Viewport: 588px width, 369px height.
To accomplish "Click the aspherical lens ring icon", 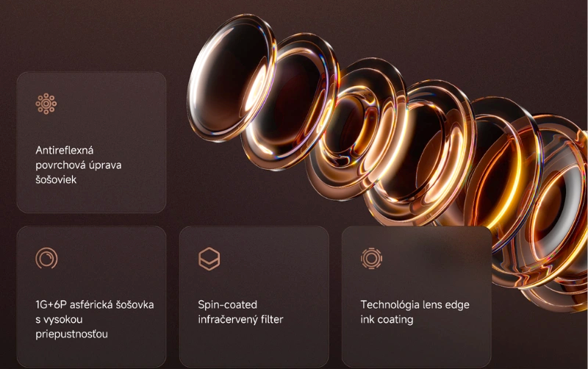I will click(46, 258).
